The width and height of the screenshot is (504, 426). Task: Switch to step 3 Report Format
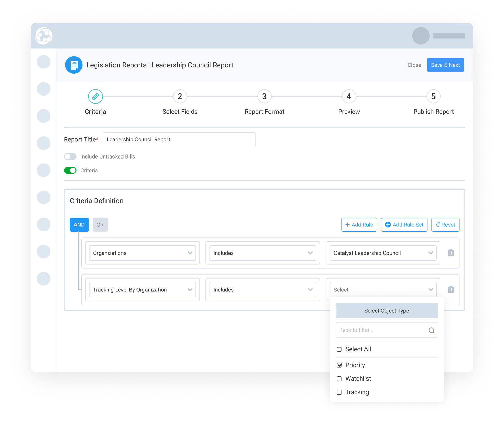pos(264,96)
